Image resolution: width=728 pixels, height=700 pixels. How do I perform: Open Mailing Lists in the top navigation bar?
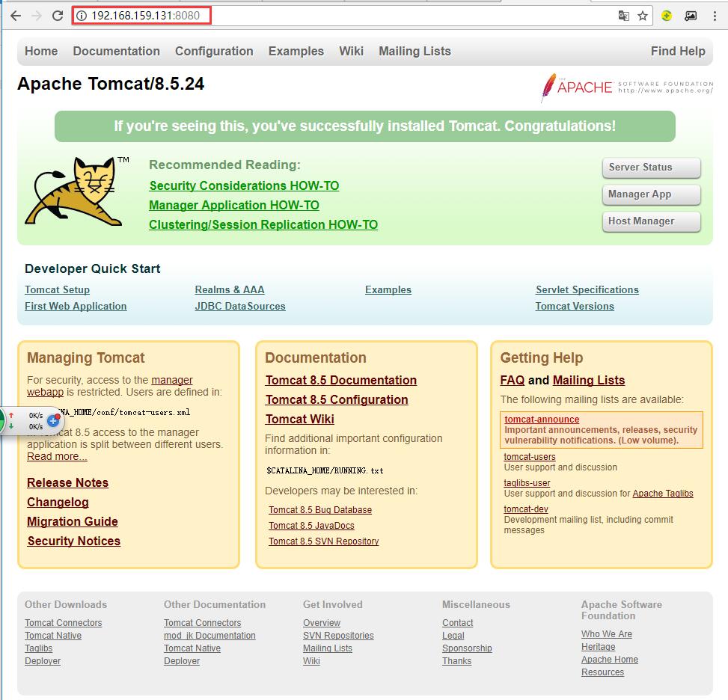click(x=415, y=51)
